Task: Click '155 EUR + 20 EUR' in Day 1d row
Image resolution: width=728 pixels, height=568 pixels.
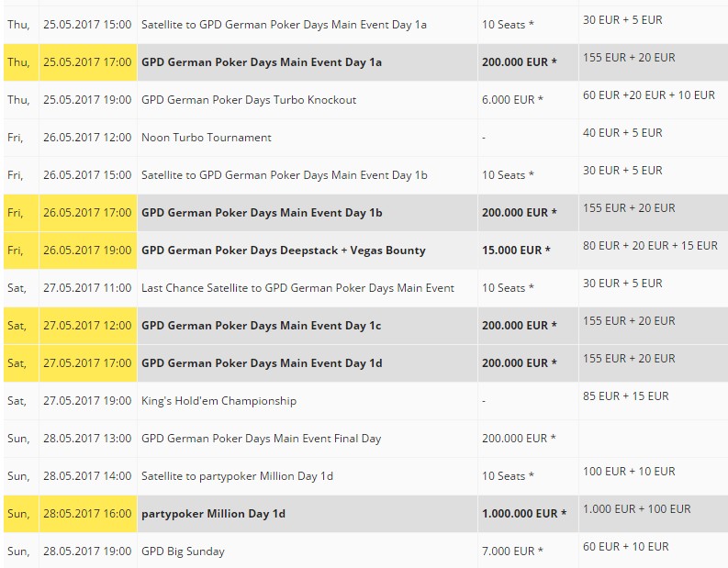Action: point(629,359)
